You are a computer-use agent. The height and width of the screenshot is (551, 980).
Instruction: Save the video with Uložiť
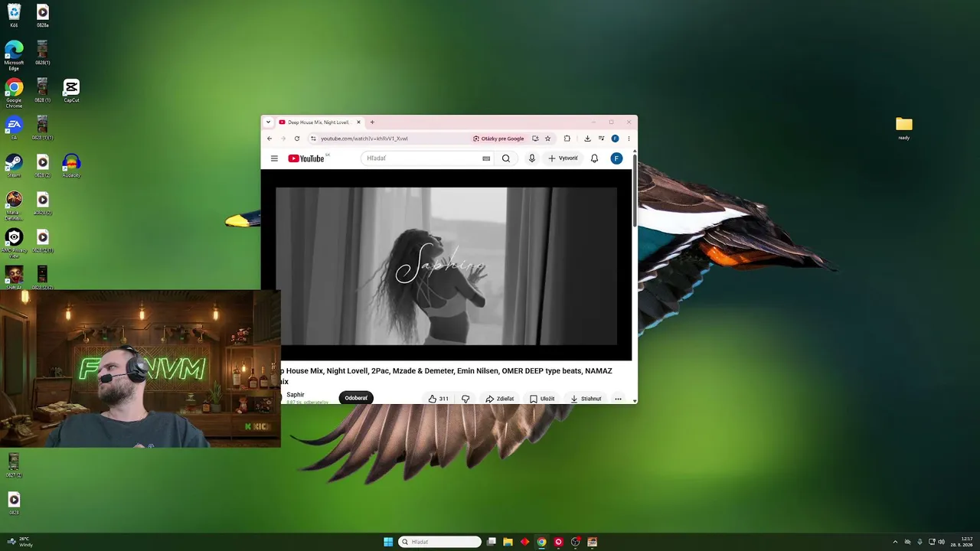coord(542,399)
